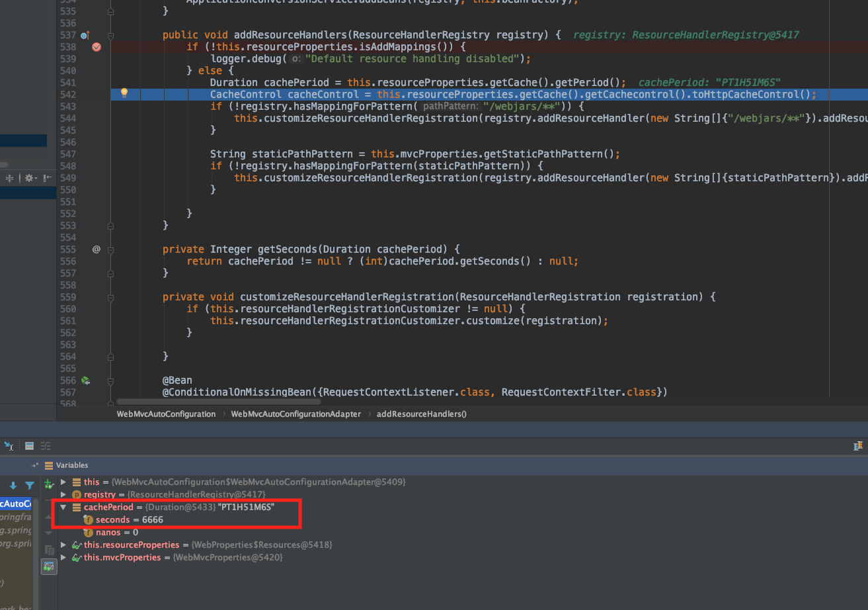
Task: Click the yellow intention bulb on line 542
Action: click(x=125, y=94)
